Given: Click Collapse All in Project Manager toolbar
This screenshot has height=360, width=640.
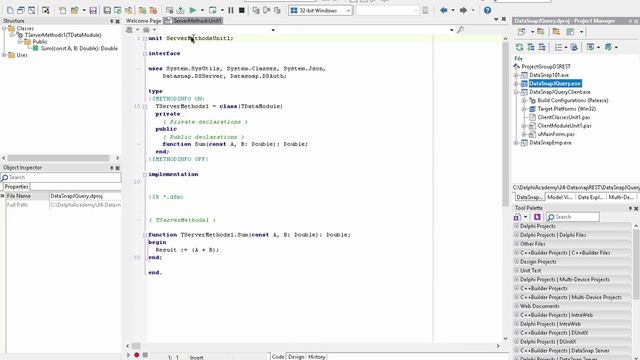Looking at the screenshot, I should pos(542,47).
